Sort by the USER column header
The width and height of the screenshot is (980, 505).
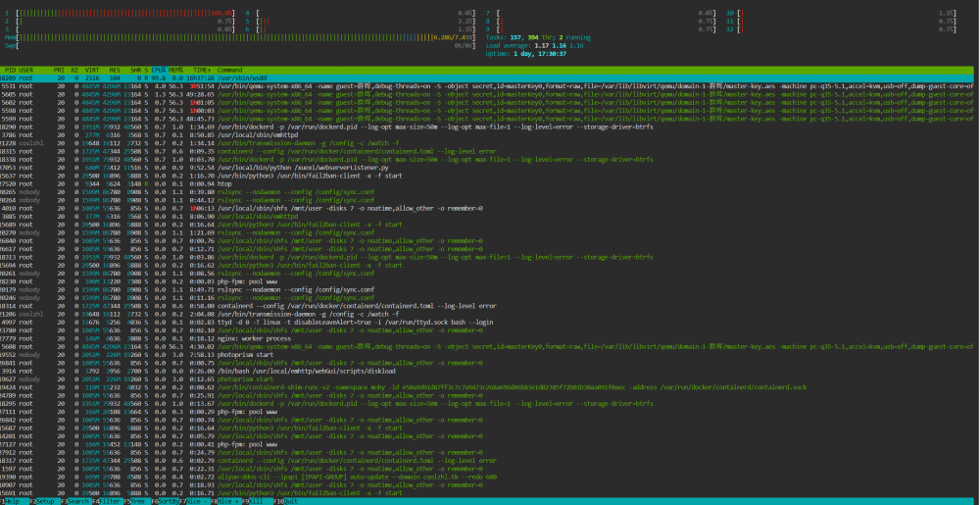(26, 70)
